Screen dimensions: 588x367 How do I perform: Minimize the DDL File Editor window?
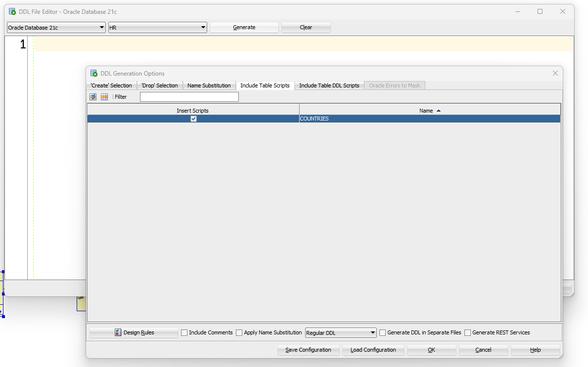(x=517, y=12)
